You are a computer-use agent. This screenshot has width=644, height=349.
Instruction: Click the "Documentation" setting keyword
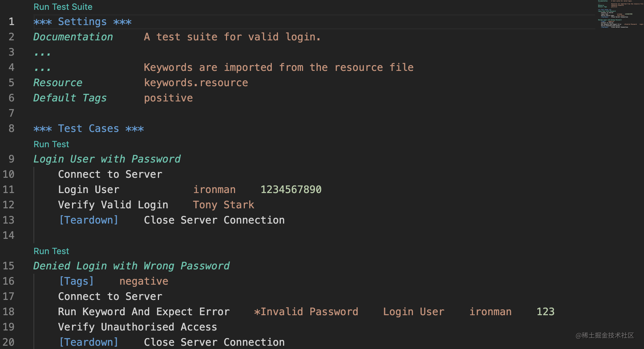pos(73,37)
